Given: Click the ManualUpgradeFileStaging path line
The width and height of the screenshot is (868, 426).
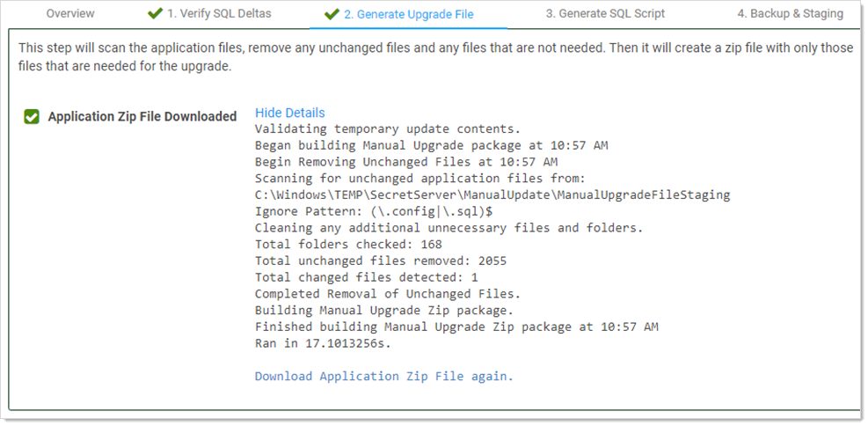Looking at the screenshot, I should point(492,195).
